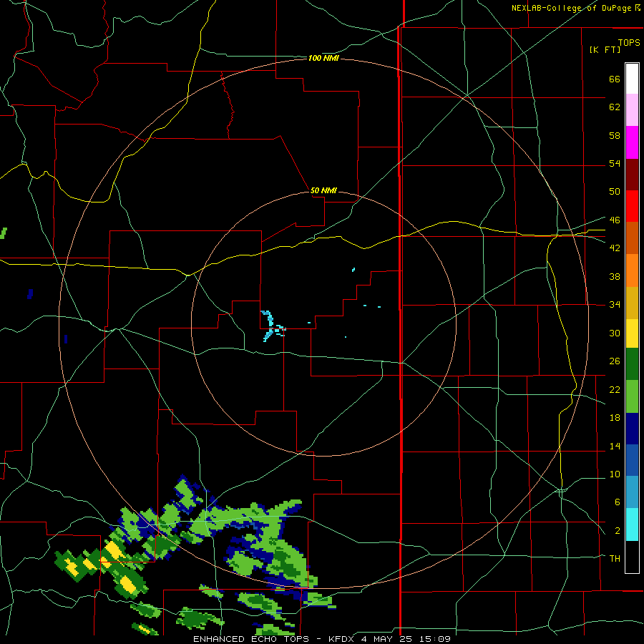
Task: Click the TH legend label
Action: (x=615, y=558)
